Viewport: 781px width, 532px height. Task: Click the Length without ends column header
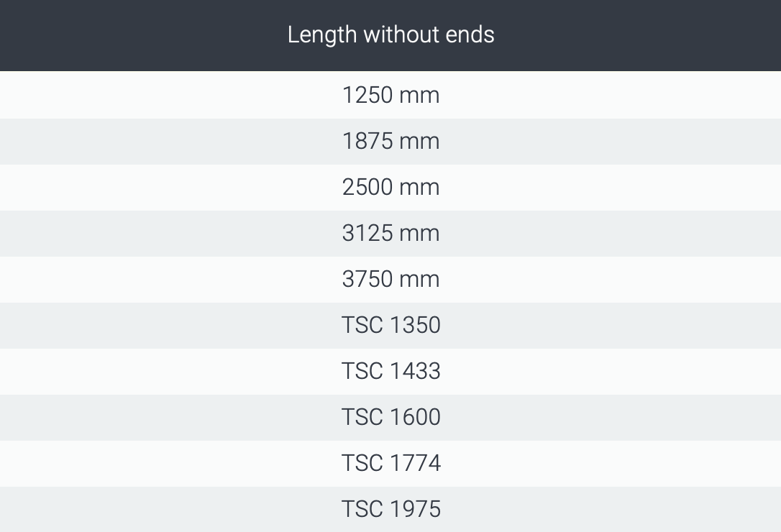tap(390, 35)
